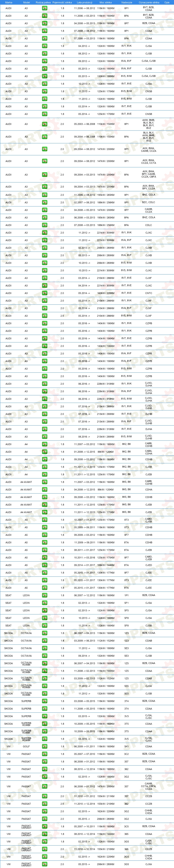Select the "155kW / 211KM" power cell
The width and height of the screenshot is (174, 868).
pos(105,796)
